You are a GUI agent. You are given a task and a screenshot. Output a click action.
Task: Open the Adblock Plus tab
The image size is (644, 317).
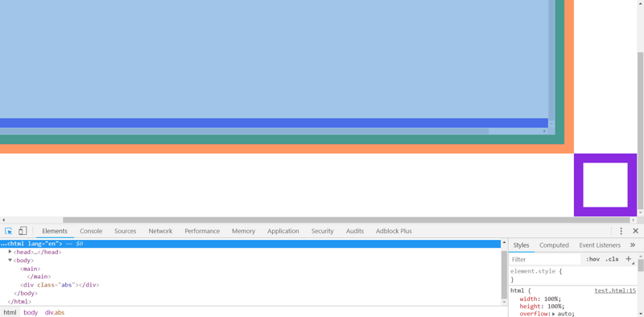[394, 231]
